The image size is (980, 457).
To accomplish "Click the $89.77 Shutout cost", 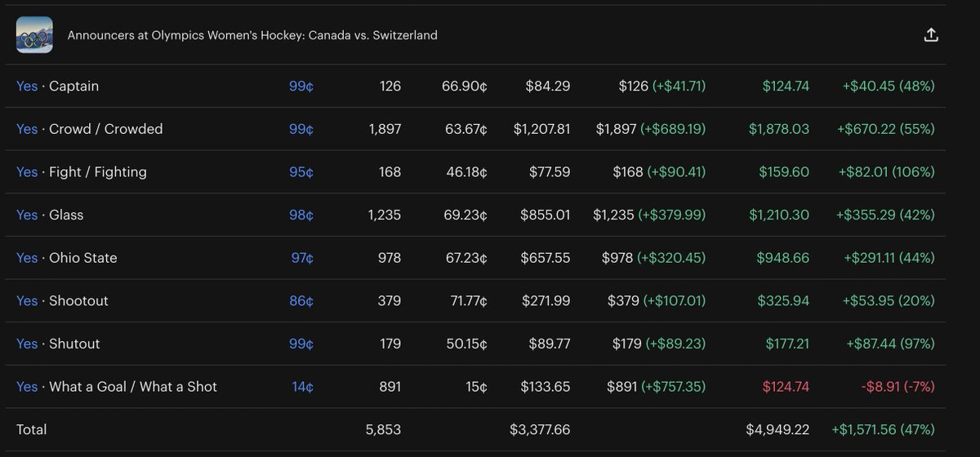I will click(549, 344).
